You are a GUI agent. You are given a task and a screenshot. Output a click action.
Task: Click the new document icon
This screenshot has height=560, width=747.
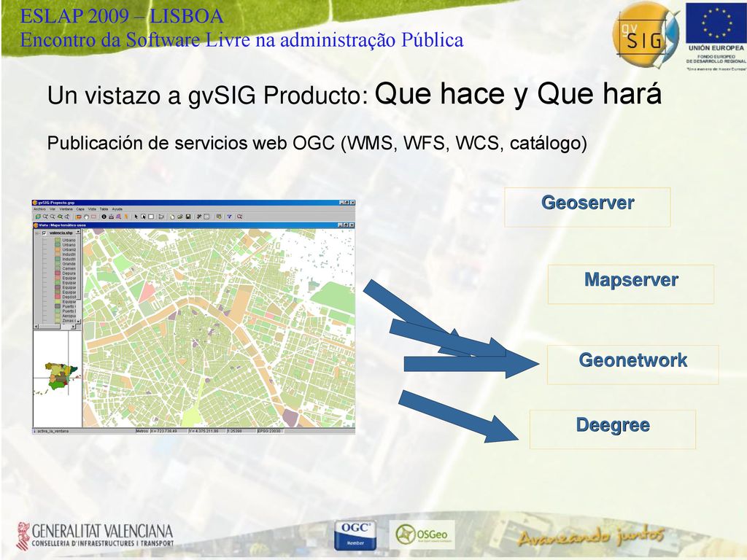172,217
